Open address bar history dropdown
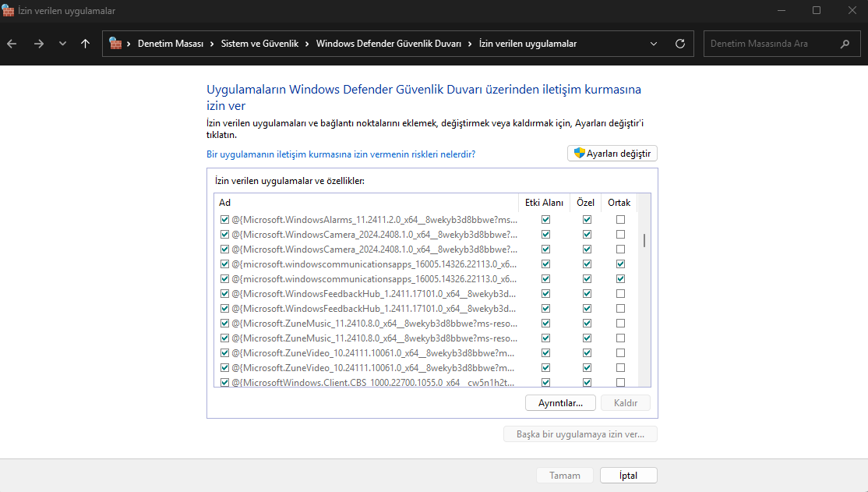 [654, 44]
